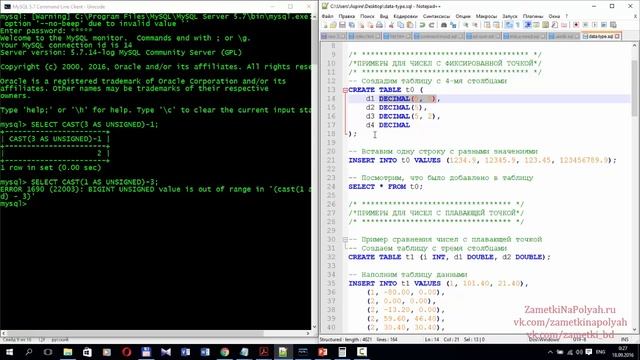Open the Поиск menu
This screenshot has height=360, width=640.
(x=367, y=16)
